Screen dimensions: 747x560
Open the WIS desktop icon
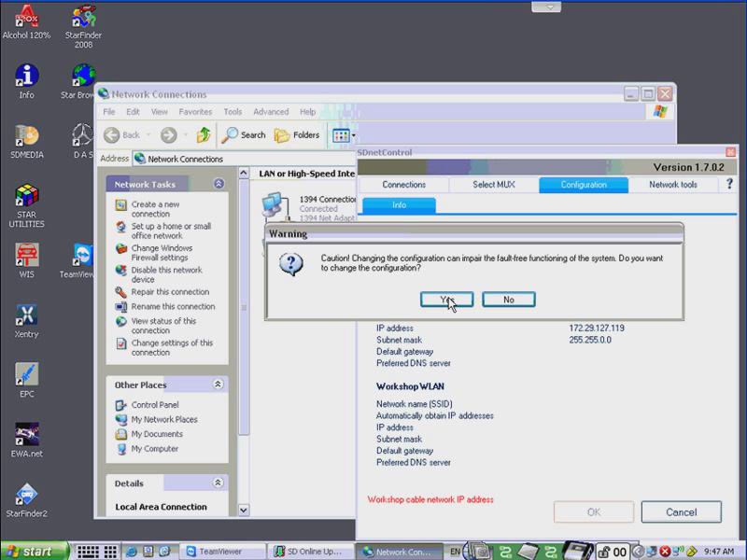[x=26, y=259]
